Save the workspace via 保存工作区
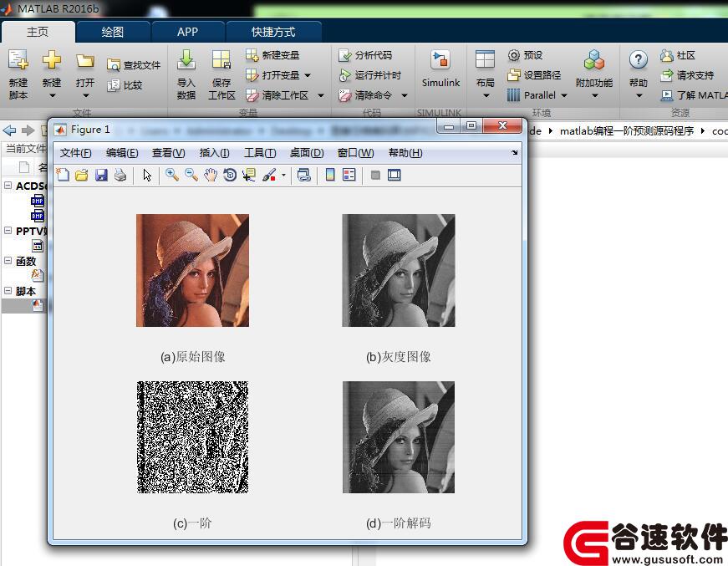This screenshot has width=728, height=566. (221, 74)
